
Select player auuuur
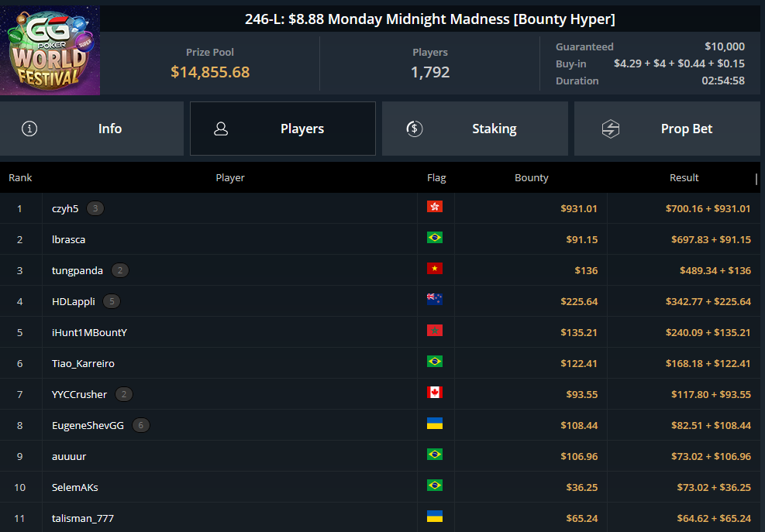[69, 456]
